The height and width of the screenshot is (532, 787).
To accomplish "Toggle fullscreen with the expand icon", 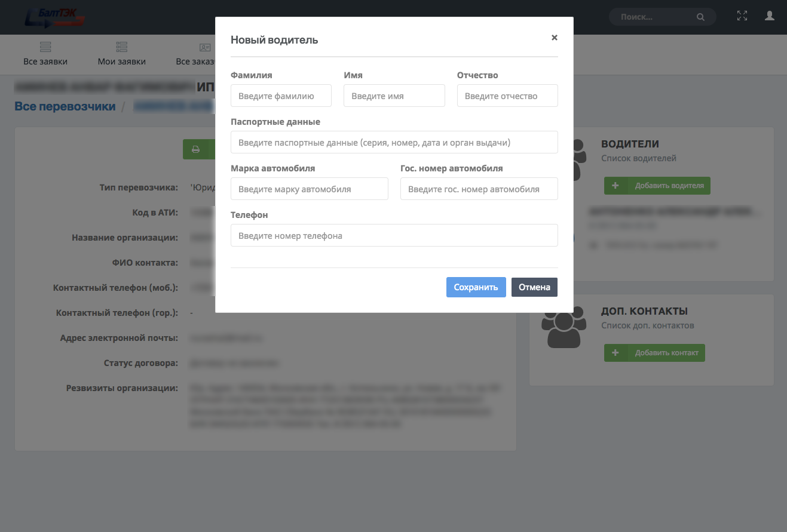I will [742, 16].
